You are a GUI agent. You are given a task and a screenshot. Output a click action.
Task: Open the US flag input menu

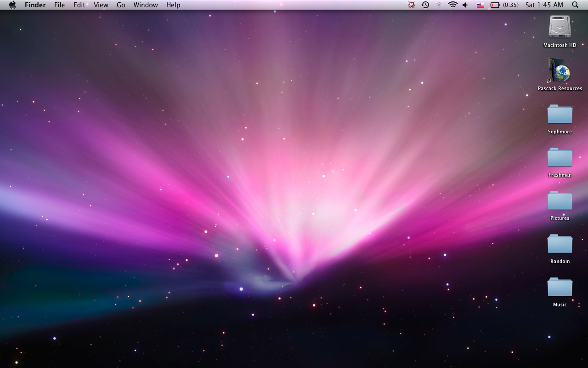point(481,5)
